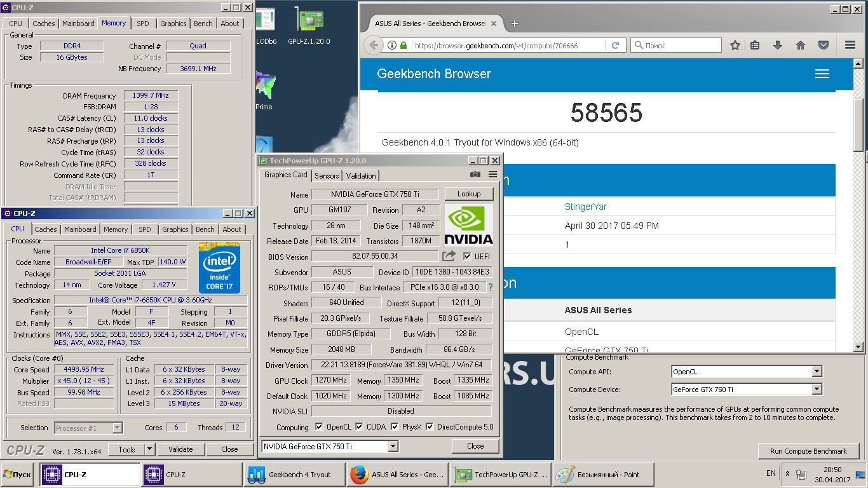Toggle the PhysX computing checkbox
The height and width of the screenshot is (488, 868).
395,427
